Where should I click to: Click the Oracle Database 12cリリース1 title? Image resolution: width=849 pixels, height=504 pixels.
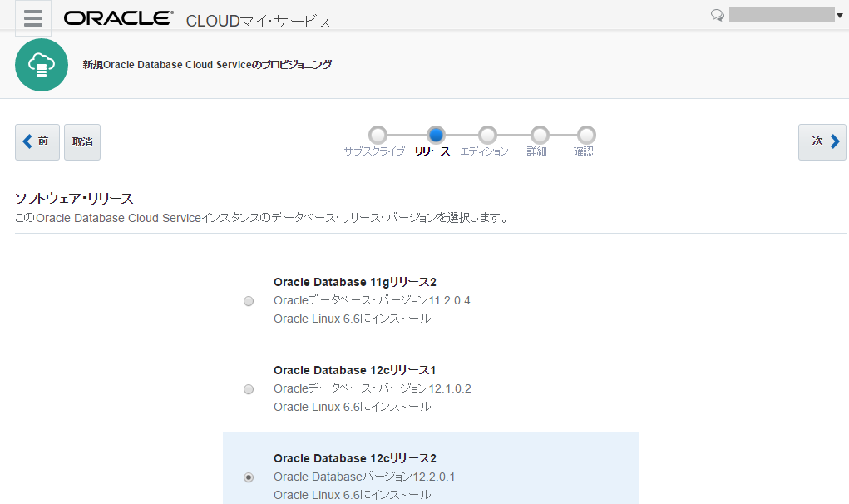coord(355,370)
